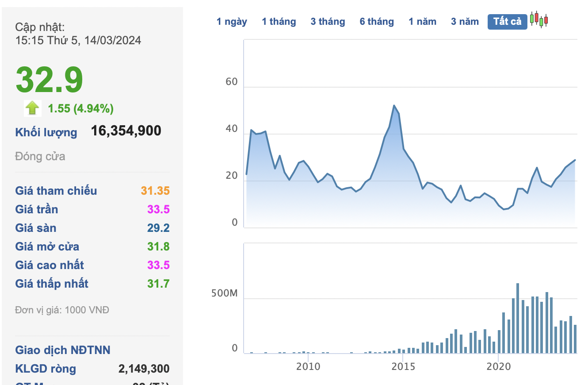
Task: Click the 60 price axis label
Action: click(x=232, y=82)
